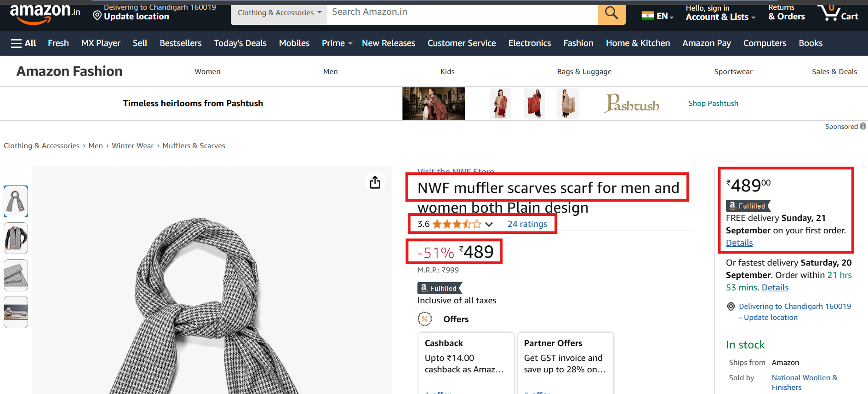Expand the Account & Lists dropdown
This screenshot has width=868, height=394.
pos(720,13)
